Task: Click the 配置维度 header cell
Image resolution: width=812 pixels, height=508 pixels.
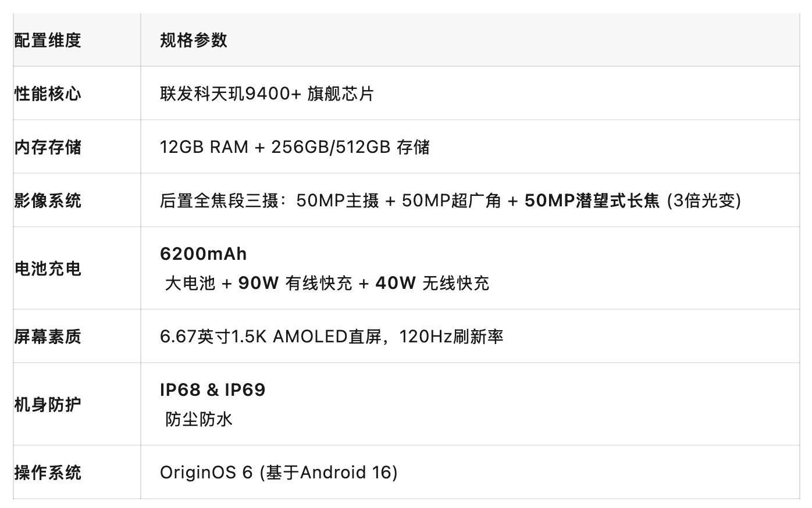Action: [48, 40]
